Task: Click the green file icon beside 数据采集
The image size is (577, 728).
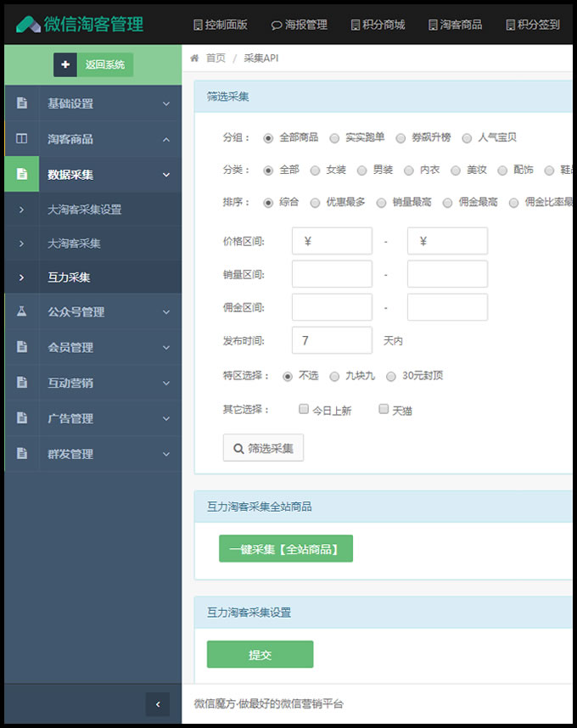Action: (x=22, y=174)
